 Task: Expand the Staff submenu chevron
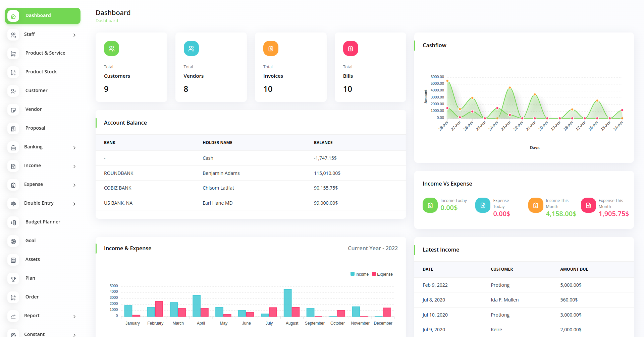coord(74,35)
